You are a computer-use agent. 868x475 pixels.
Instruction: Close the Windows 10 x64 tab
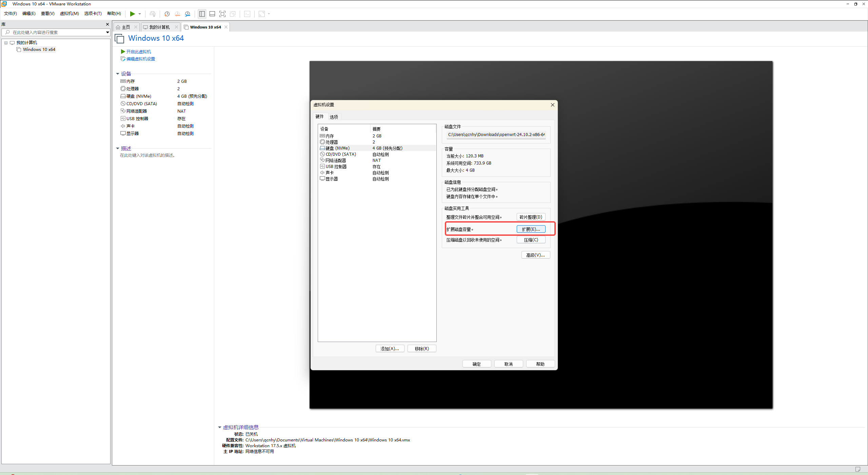coord(226,27)
